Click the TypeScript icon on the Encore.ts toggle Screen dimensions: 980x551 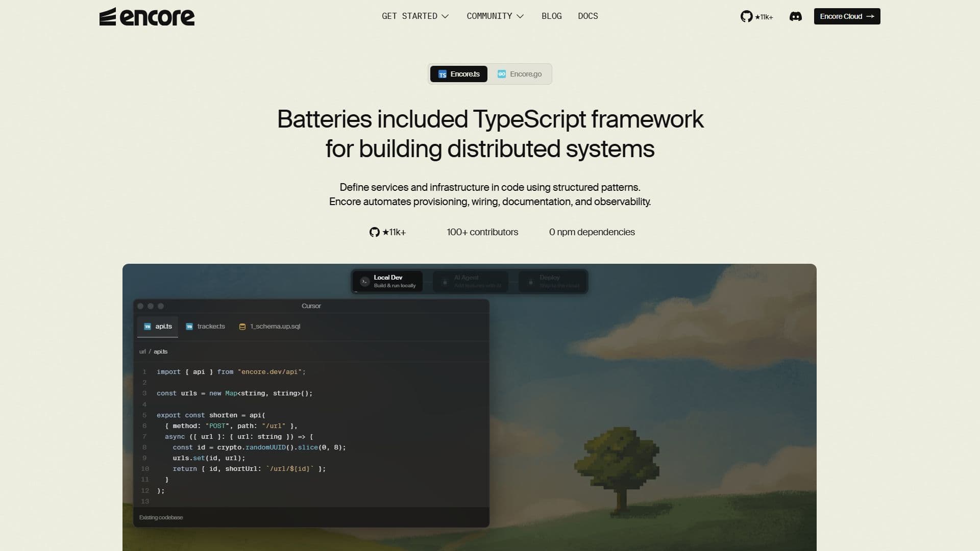(x=443, y=74)
